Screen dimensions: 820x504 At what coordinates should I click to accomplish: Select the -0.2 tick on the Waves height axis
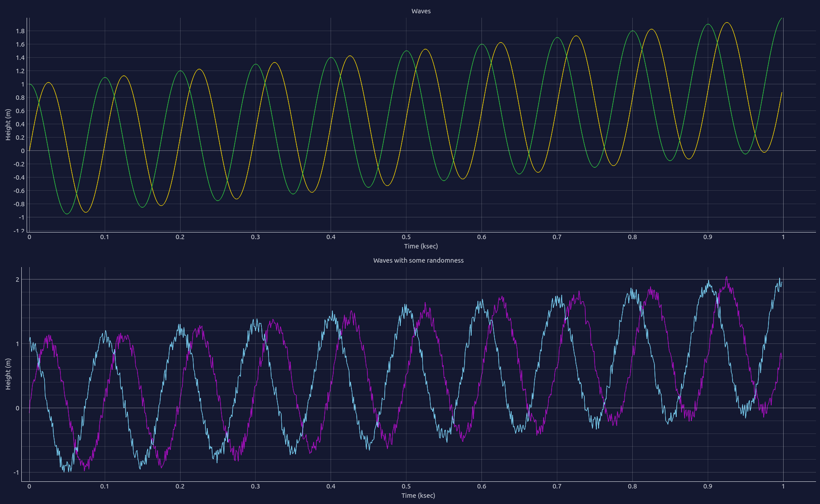pos(19,164)
